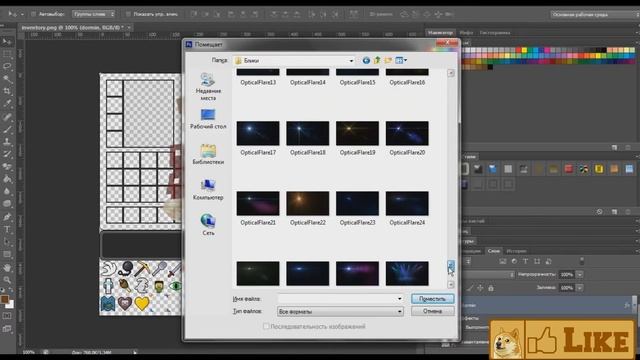Open Libraries in dialog sidebar
This screenshot has width=640, height=360.
(x=208, y=154)
